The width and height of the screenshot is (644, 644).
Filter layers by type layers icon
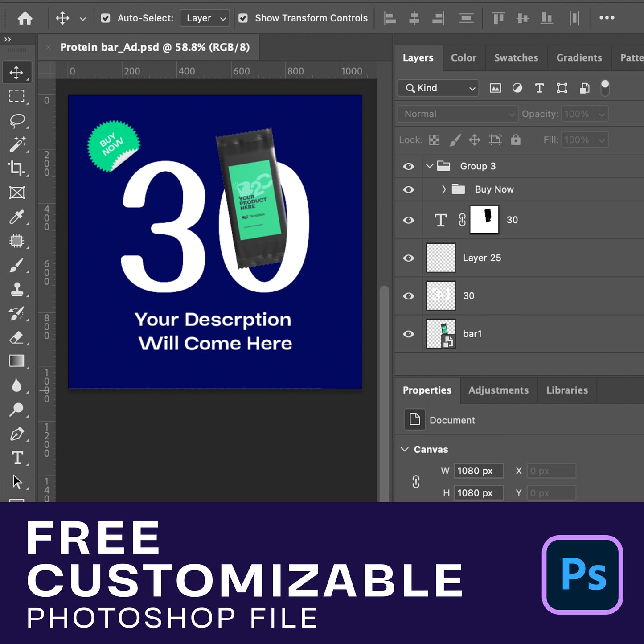[x=539, y=88]
